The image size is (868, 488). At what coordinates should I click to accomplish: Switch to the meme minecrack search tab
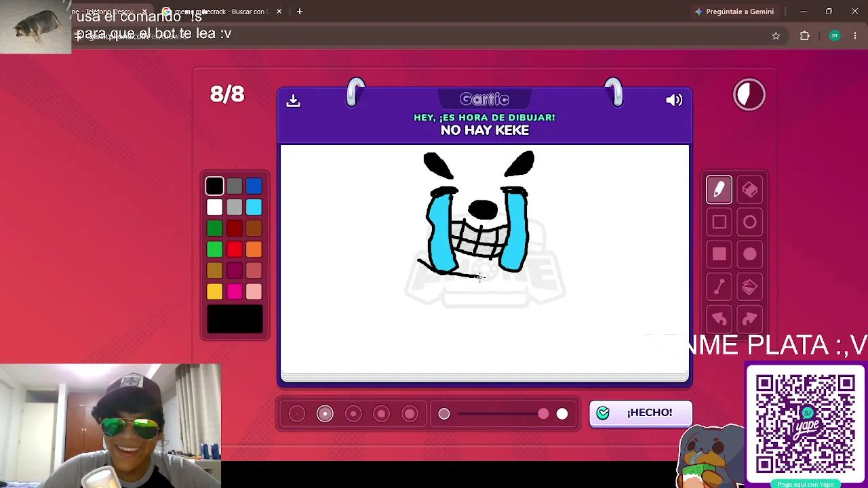pyautogui.click(x=220, y=12)
